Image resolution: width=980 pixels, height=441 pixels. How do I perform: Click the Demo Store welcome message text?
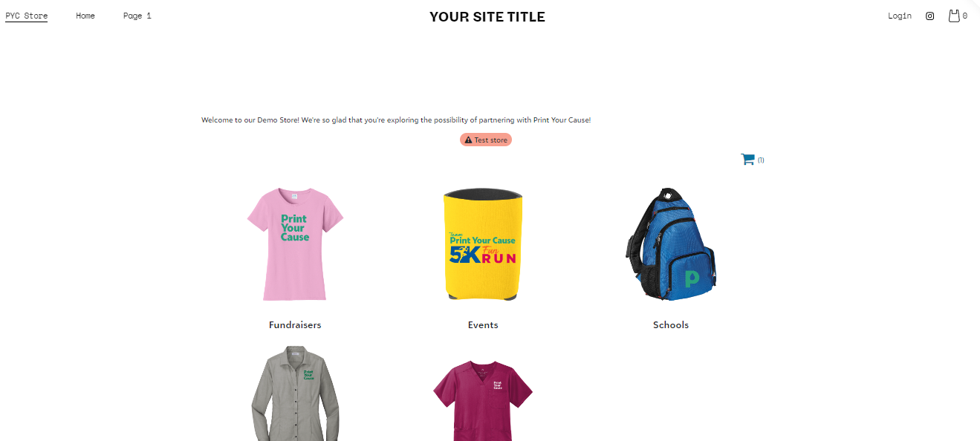coord(396,120)
